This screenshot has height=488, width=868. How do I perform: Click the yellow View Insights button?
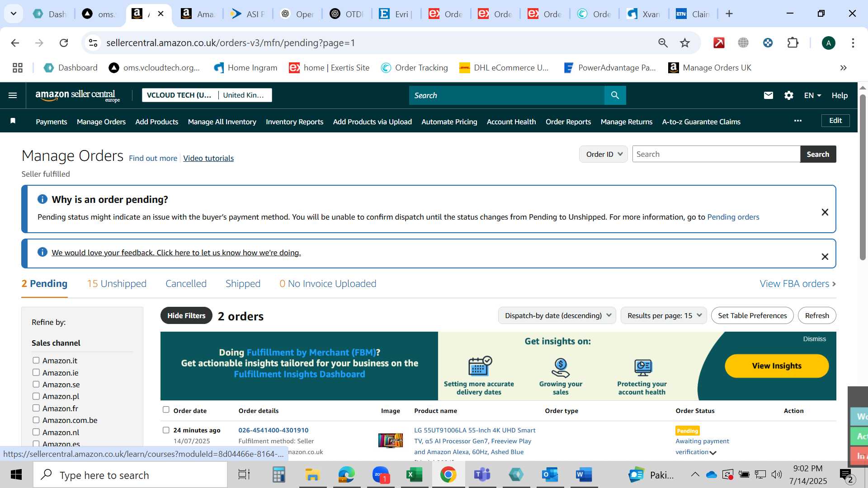(x=777, y=366)
